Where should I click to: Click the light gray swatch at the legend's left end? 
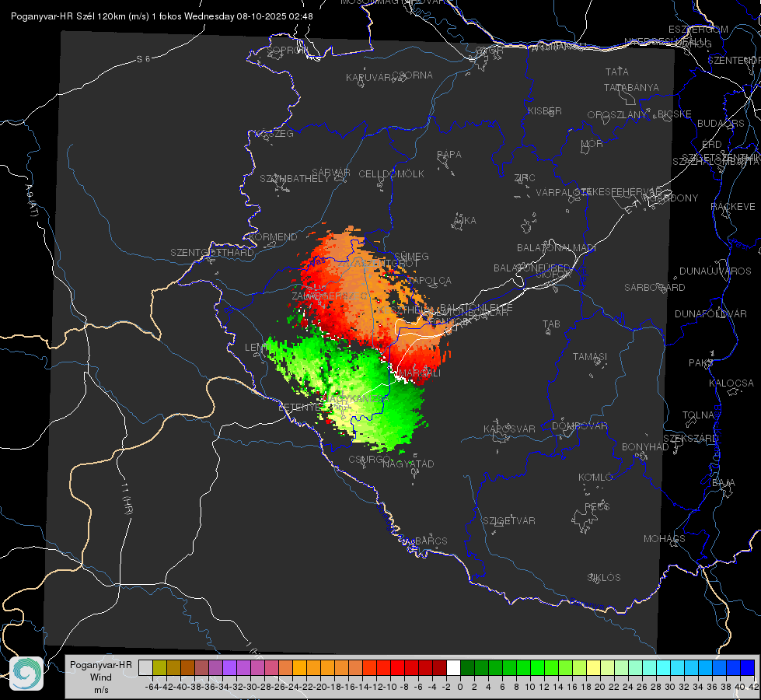(x=145, y=668)
